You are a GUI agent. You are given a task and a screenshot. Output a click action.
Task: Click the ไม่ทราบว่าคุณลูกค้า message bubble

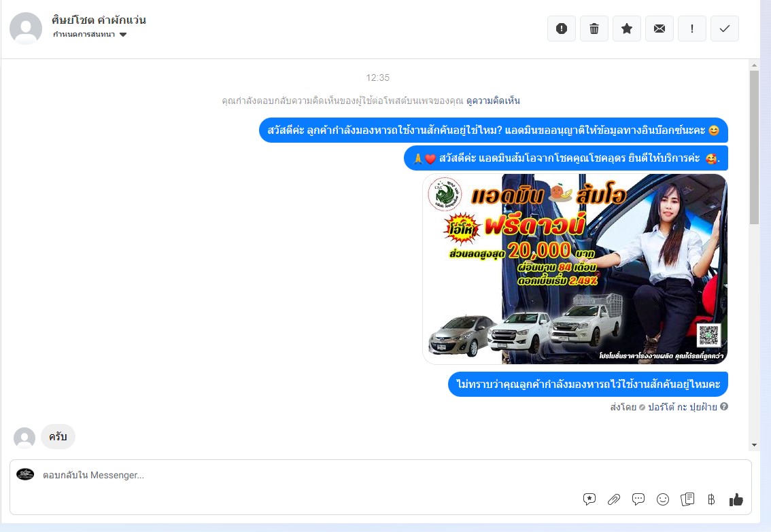(x=587, y=384)
